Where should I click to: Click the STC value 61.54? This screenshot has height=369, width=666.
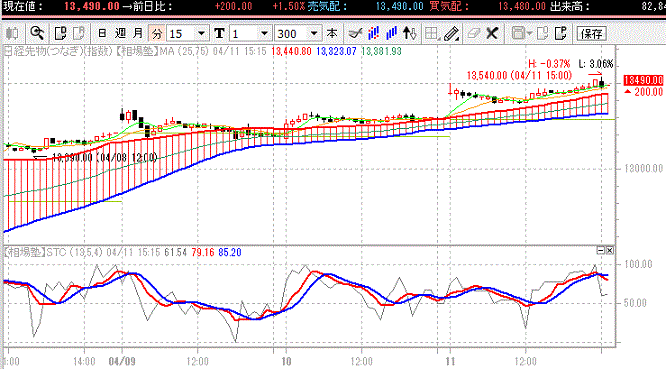tap(175, 253)
